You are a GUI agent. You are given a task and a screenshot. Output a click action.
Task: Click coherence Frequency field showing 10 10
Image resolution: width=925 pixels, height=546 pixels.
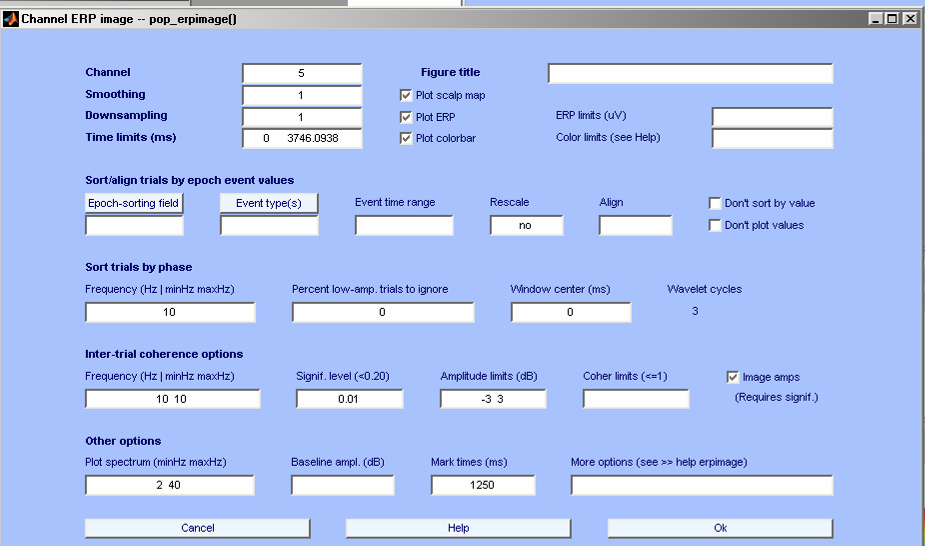172,399
